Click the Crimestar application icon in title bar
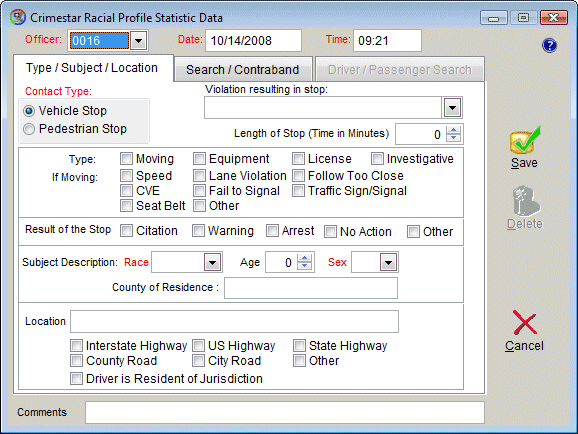Image resolution: width=578 pixels, height=434 pixels. (x=18, y=17)
